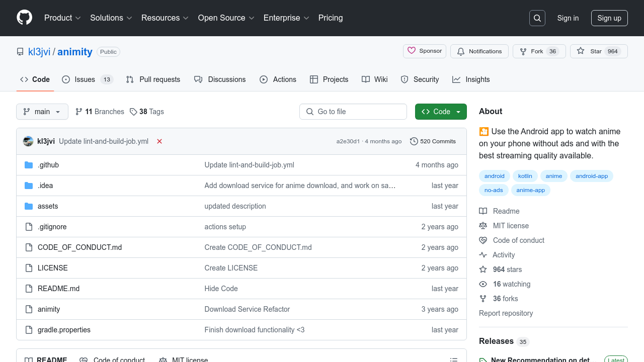
Task: Open 520 Commits history
Action: pyautogui.click(x=433, y=141)
